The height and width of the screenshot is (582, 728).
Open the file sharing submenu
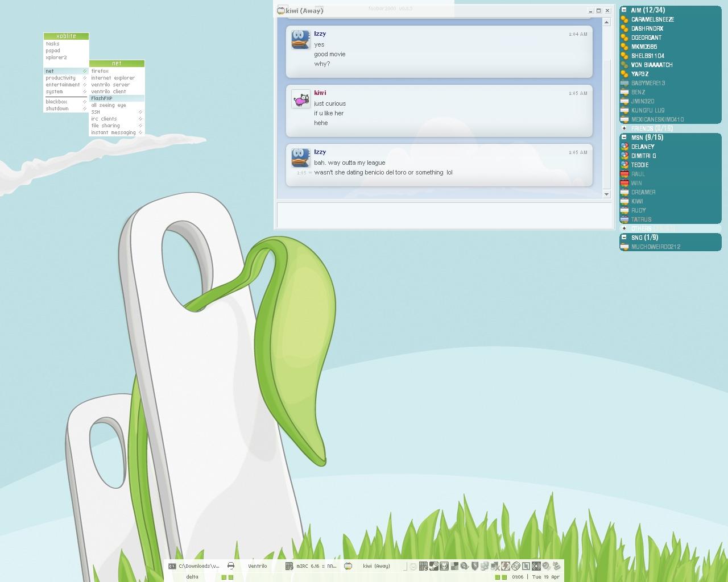pyautogui.click(x=117, y=126)
